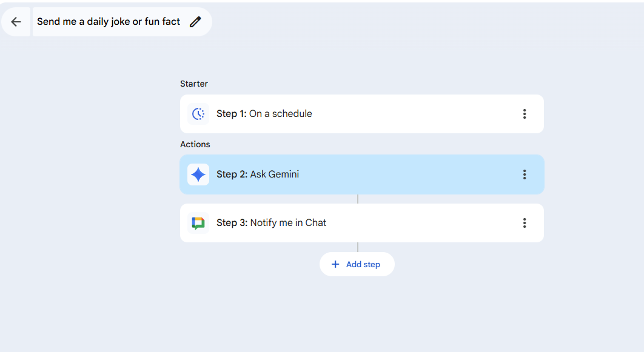Open more options for Step 1
This screenshot has width=644, height=352.
pos(525,114)
